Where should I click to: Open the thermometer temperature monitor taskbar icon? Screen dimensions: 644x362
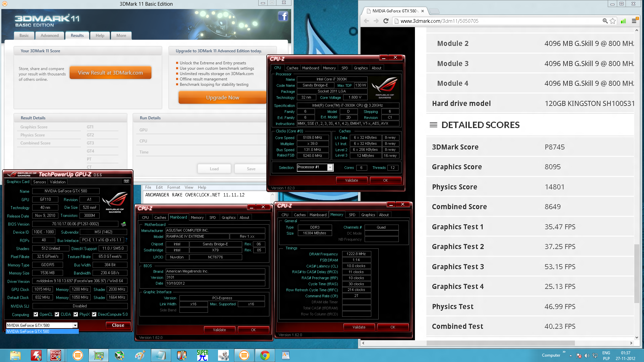click(182, 355)
